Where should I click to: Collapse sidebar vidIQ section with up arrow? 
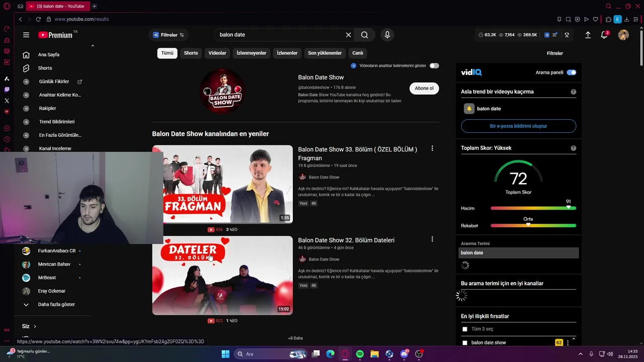(93, 46)
